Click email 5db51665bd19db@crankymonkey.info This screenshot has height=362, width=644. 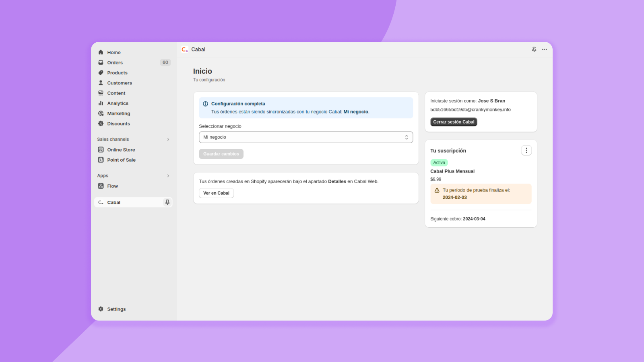pyautogui.click(x=471, y=109)
